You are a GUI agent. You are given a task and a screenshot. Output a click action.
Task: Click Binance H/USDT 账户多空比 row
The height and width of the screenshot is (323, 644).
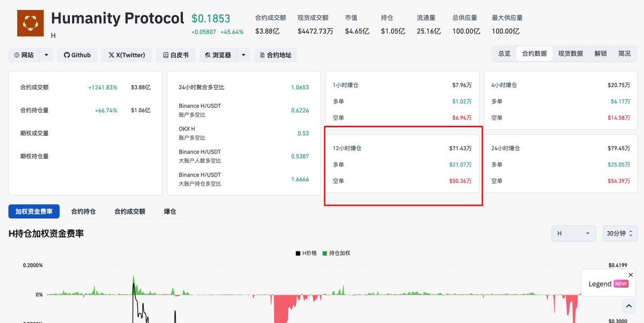pos(244,110)
